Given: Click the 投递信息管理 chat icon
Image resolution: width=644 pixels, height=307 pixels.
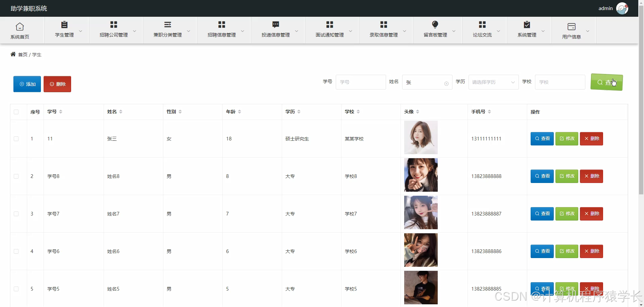Looking at the screenshot, I should [276, 24].
